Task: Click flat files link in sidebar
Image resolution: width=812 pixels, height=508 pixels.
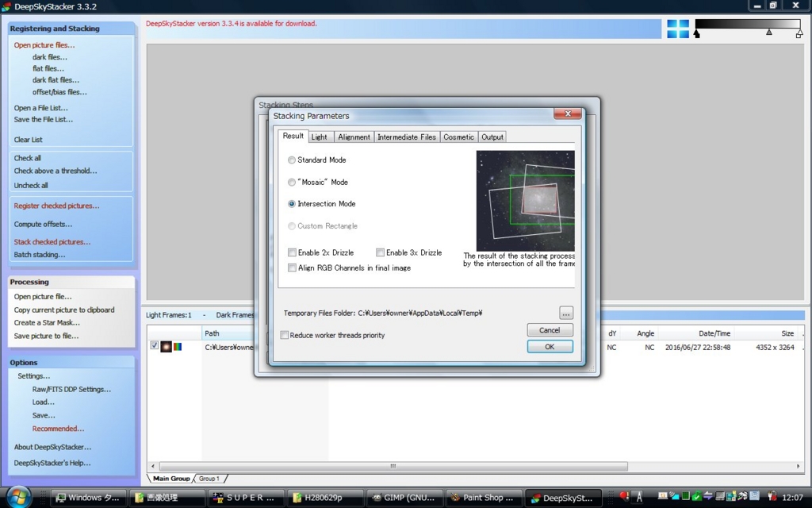Action: [48, 68]
